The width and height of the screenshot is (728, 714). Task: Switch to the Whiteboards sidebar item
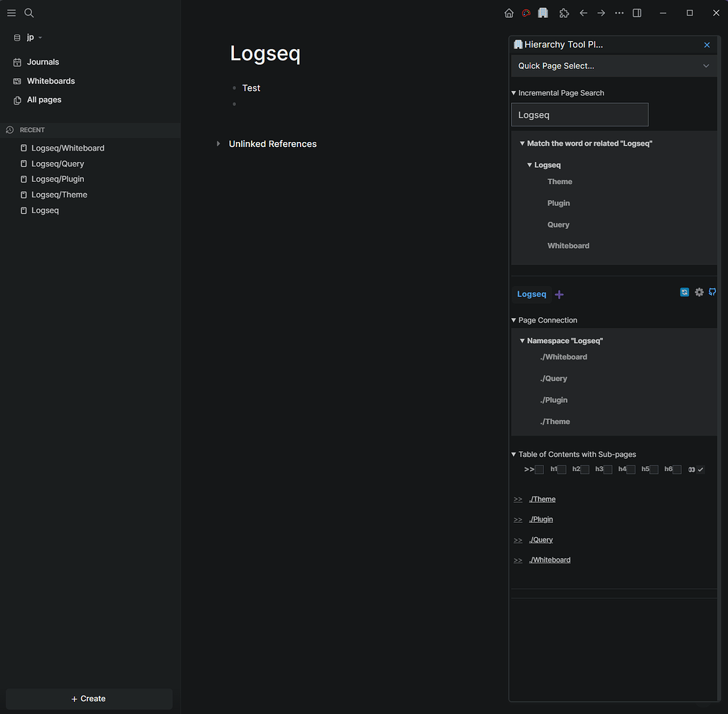click(50, 80)
